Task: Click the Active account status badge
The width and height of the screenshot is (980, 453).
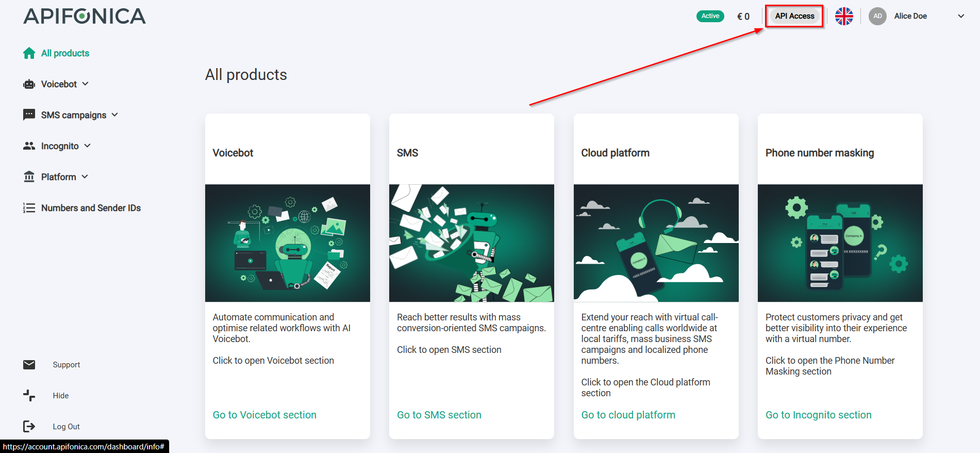Action: [710, 16]
